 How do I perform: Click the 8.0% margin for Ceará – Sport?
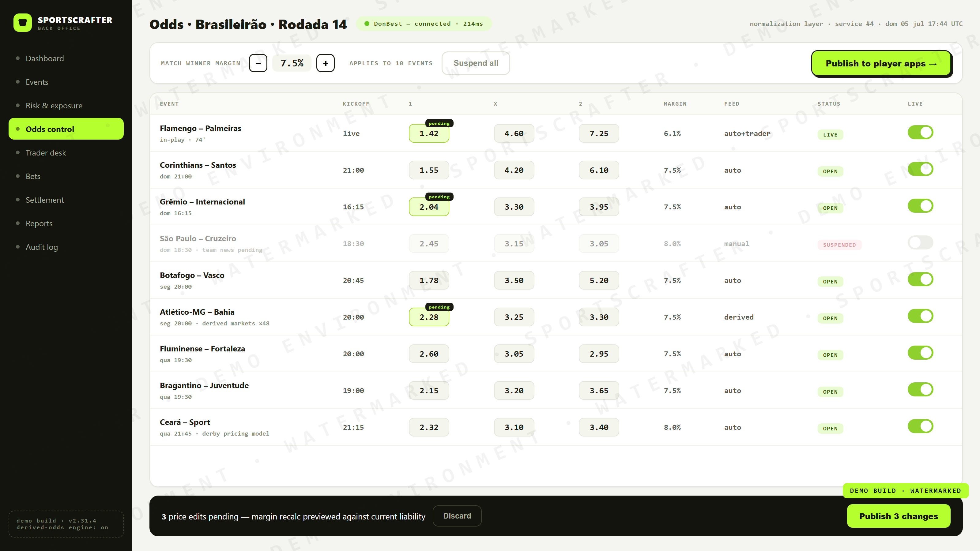672,427
